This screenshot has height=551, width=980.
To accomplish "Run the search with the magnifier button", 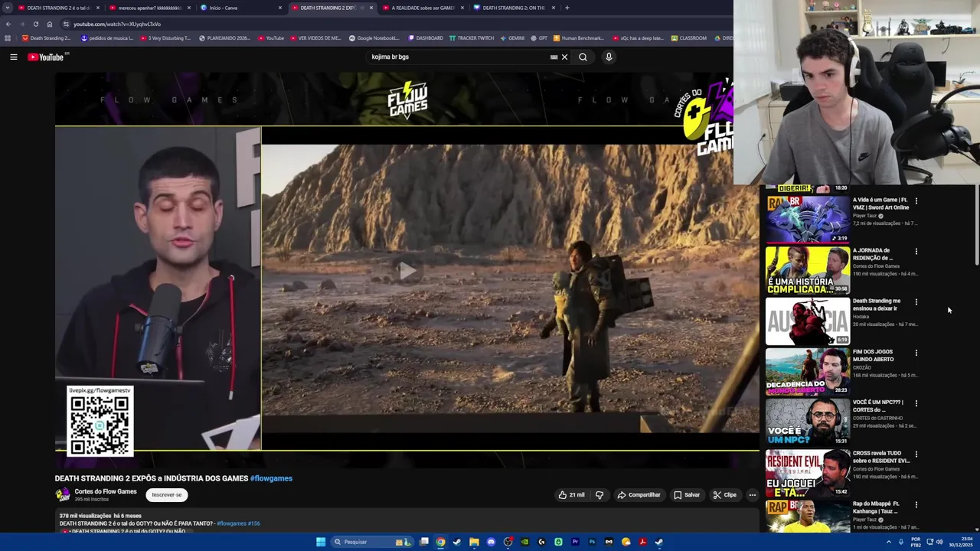I will click(583, 57).
